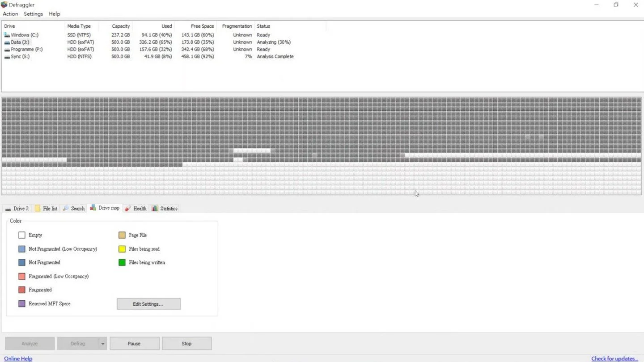Image resolution: width=644 pixels, height=362 pixels.
Task: Click the '326.2 GB (65%)' used cell
Action: point(156,42)
